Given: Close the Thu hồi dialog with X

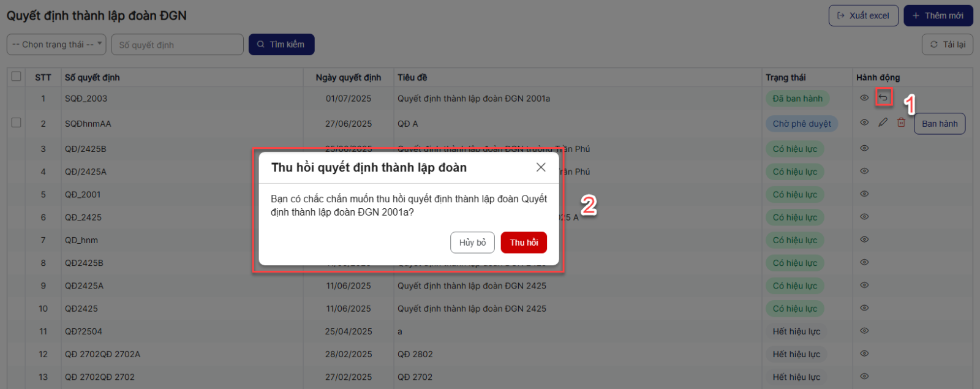Looking at the screenshot, I should pyautogui.click(x=541, y=167).
